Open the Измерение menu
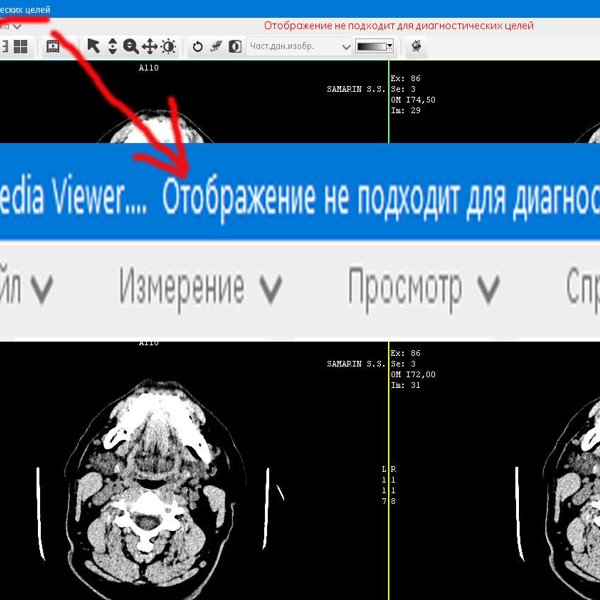 [x=200, y=288]
